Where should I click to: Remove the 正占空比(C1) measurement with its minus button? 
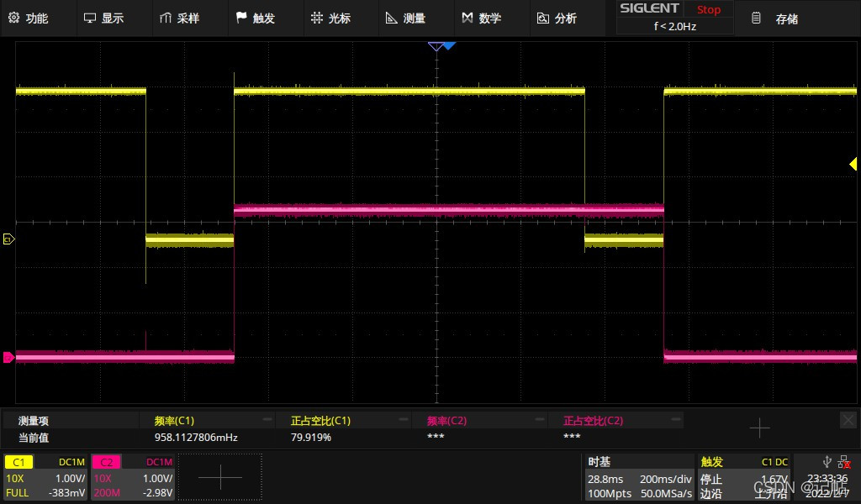(x=404, y=419)
